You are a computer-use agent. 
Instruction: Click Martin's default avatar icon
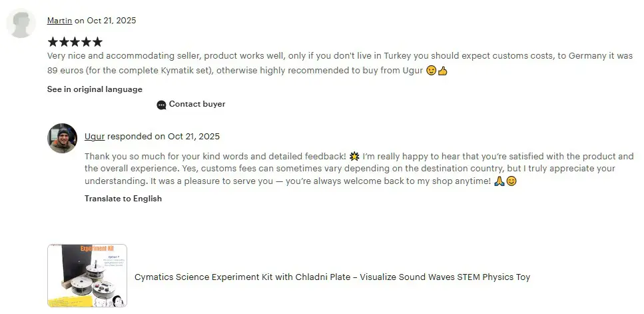point(21,24)
